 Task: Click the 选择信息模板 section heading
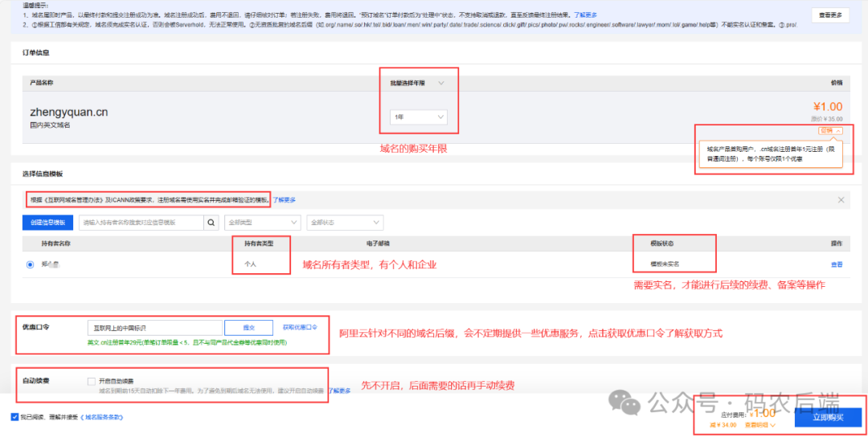point(43,174)
